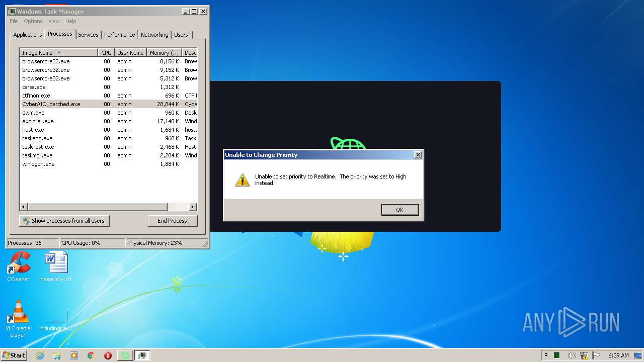Launch Google Chrome from the taskbar
This screenshot has height=362, width=644.
[x=91, y=355]
